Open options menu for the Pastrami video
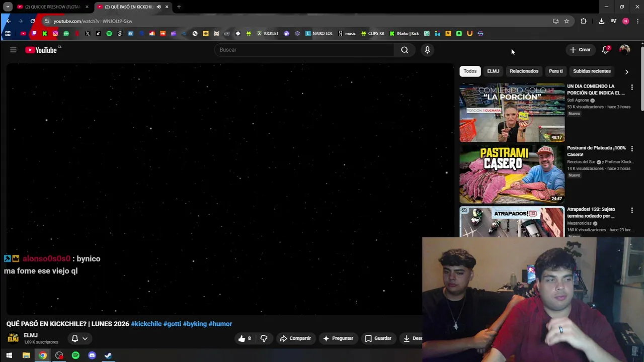 tap(632, 149)
